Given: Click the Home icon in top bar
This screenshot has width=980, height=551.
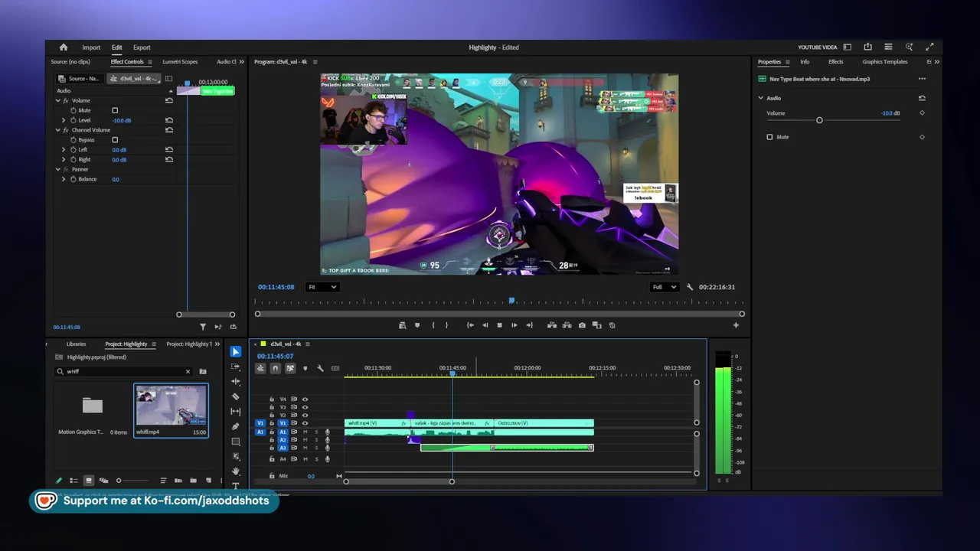Looking at the screenshot, I should pyautogui.click(x=64, y=47).
